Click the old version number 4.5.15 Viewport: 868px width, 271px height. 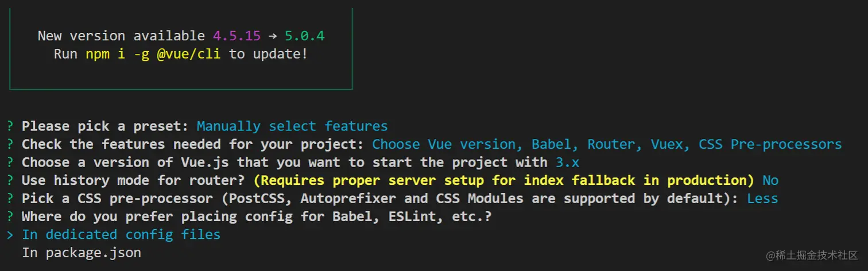(x=237, y=36)
